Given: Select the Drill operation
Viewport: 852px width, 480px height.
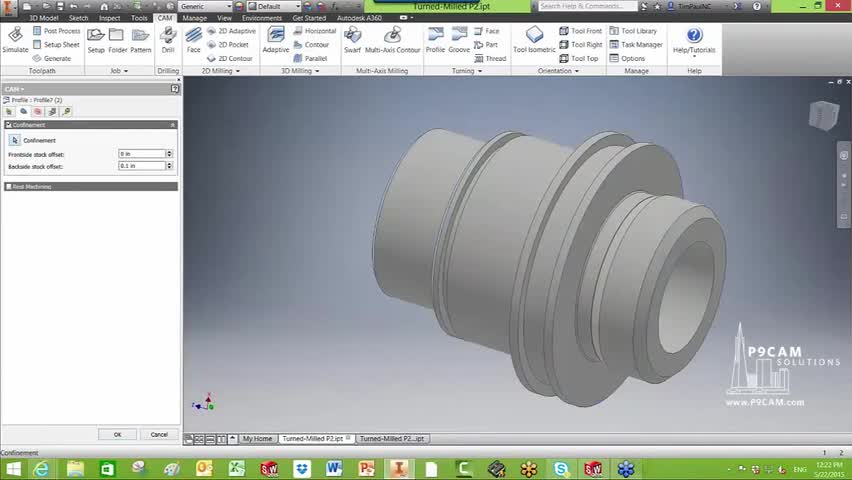Looking at the screenshot, I should 168,40.
